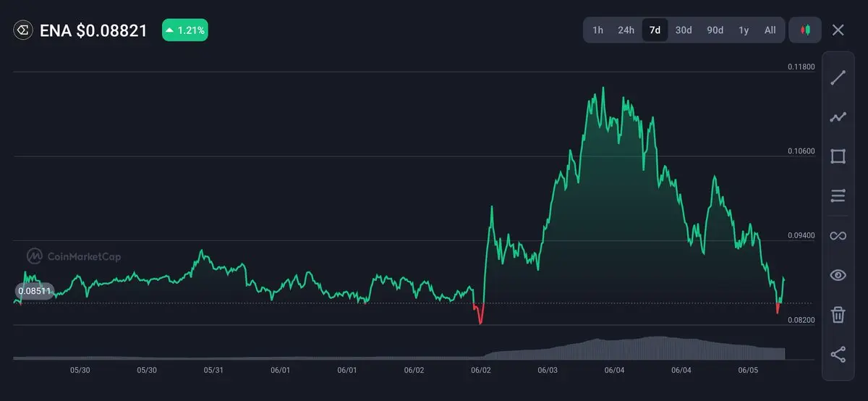The width and height of the screenshot is (868, 401).
Task: Click the volume bars below the chart
Action: click(x=399, y=349)
